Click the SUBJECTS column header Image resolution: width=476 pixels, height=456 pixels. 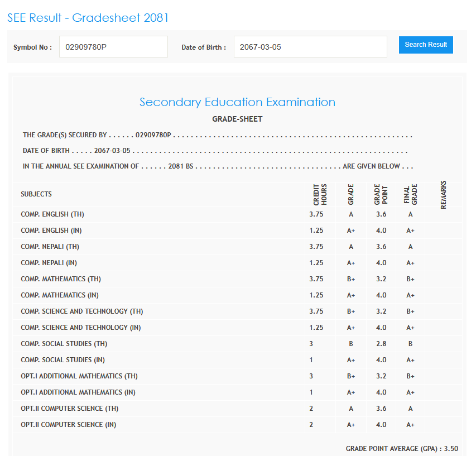[36, 194]
